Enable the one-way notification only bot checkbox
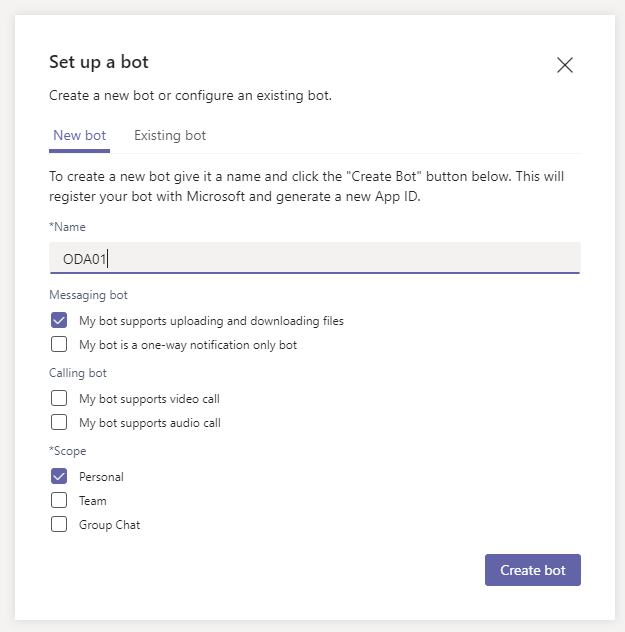 59,345
